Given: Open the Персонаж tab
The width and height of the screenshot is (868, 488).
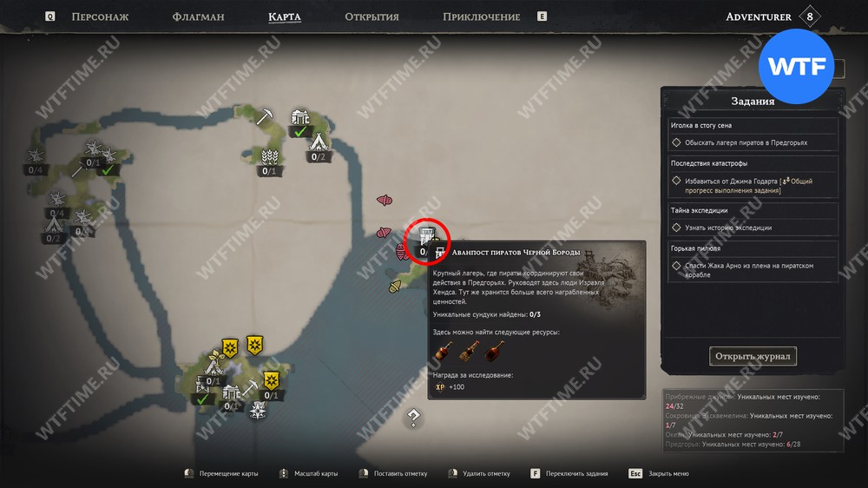Looking at the screenshot, I should 100,16.
